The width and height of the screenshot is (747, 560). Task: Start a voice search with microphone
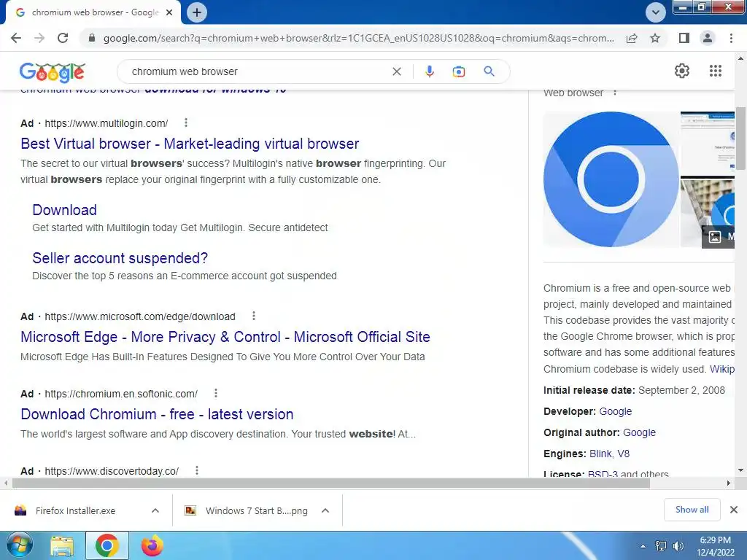tap(429, 71)
